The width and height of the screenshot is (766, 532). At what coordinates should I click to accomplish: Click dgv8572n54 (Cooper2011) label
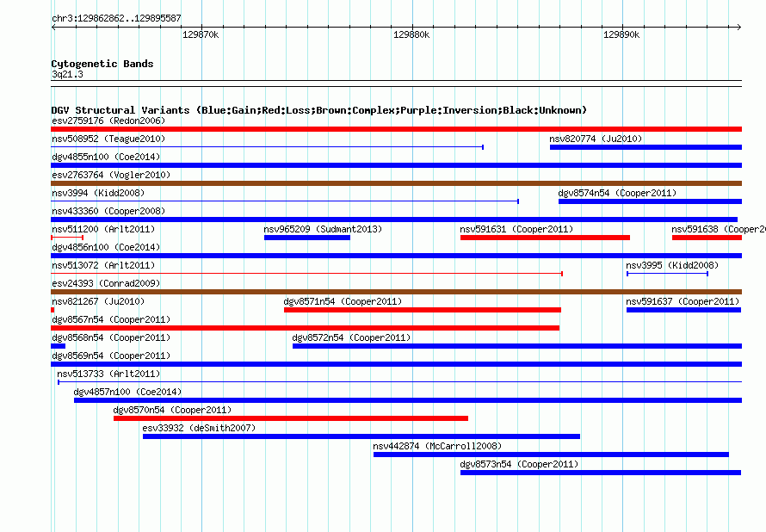tap(351, 337)
